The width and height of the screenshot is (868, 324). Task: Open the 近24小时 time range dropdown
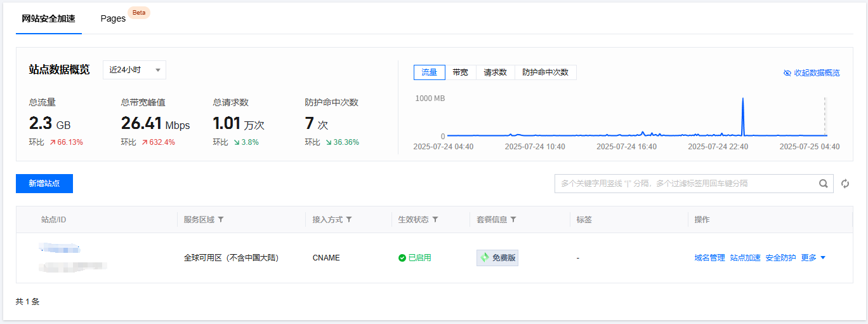point(135,70)
